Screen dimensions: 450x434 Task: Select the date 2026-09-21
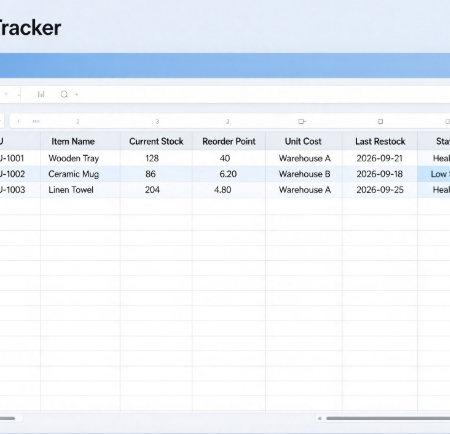click(x=380, y=158)
